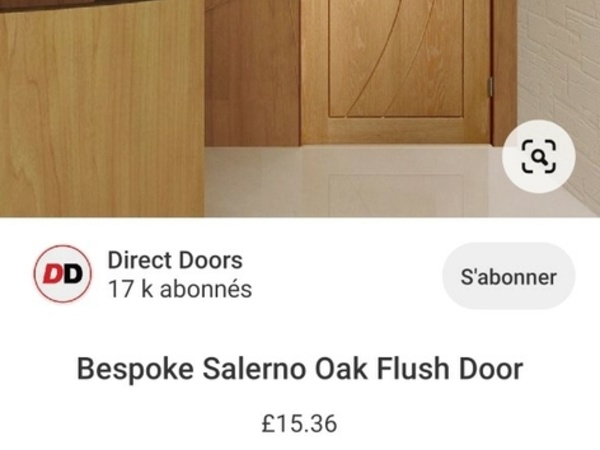The width and height of the screenshot is (600, 450).
Task: Tap the dark oak door frame on the left
Action: coord(253,73)
